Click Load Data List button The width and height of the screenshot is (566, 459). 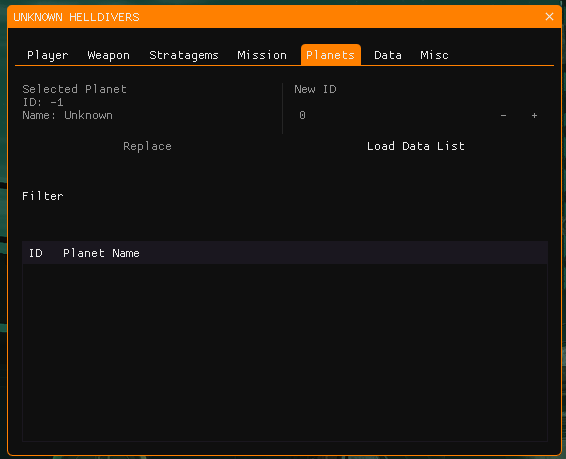(415, 146)
